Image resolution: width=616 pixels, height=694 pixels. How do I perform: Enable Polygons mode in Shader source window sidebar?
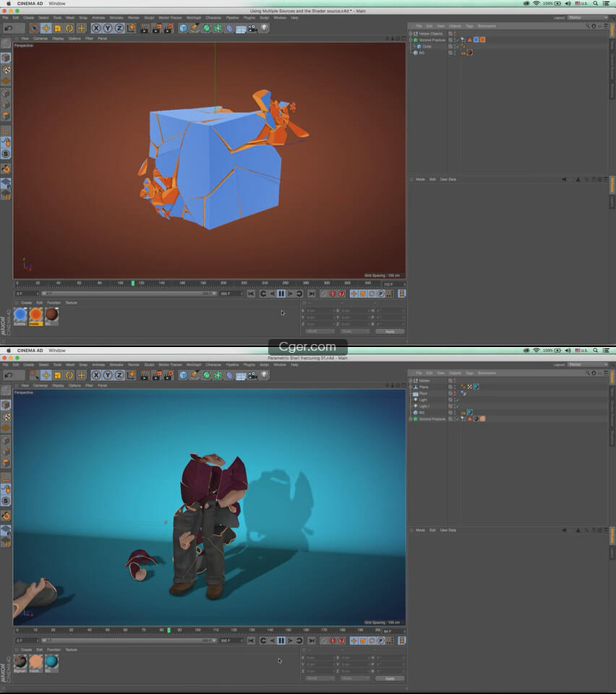[x=6, y=116]
